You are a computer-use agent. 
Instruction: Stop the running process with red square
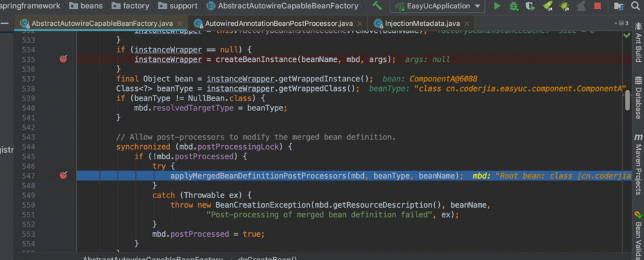[x=598, y=6]
